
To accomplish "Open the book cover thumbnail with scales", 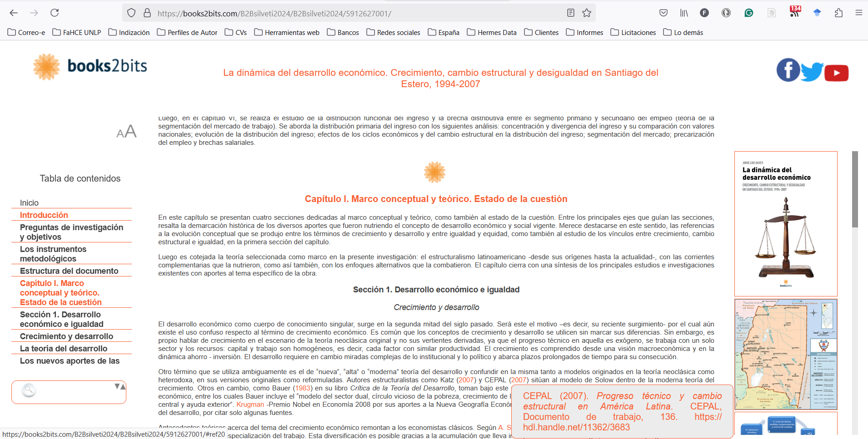I will [786, 224].
